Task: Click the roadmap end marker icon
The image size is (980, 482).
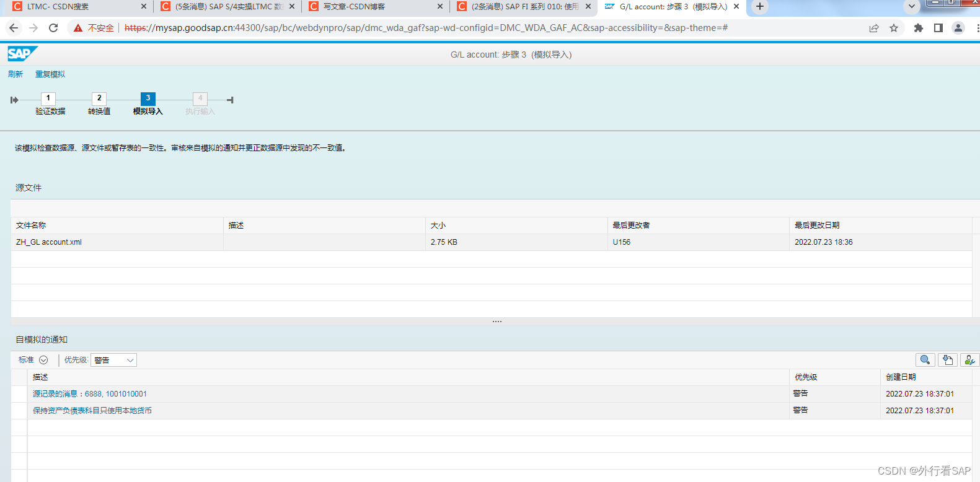Action: click(x=230, y=100)
